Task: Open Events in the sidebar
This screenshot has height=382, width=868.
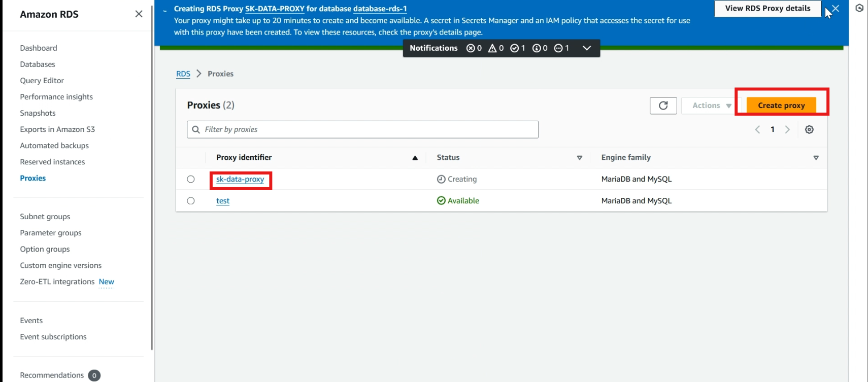Action: point(31,321)
